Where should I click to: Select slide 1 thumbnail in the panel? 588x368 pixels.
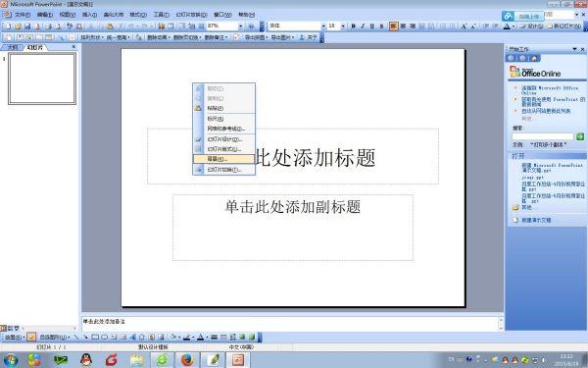click(42, 79)
